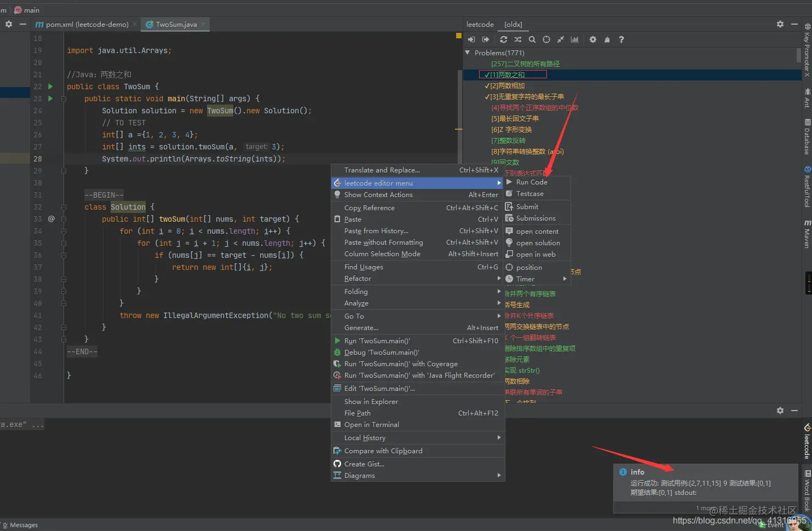
Task: Collapse all in leetcode toolbar
Action: coord(561,39)
